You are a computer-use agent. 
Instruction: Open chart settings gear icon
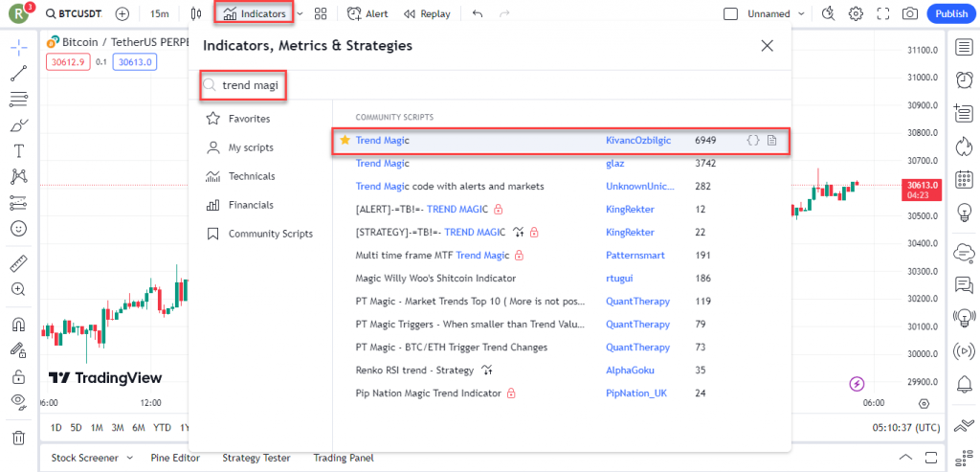856,13
